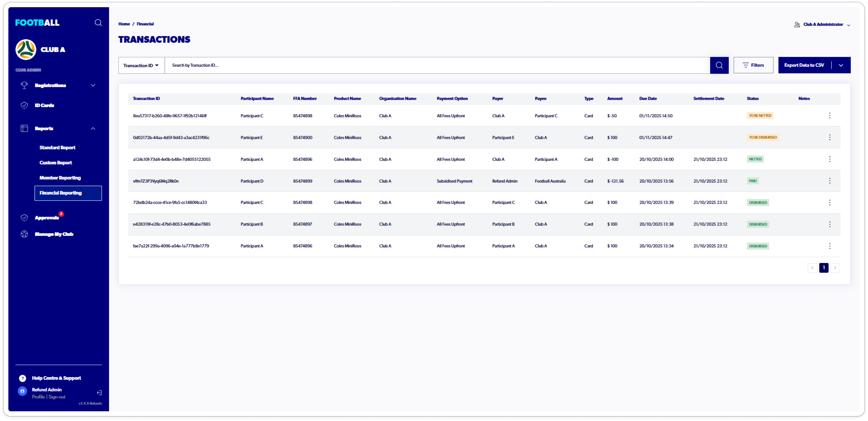The width and height of the screenshot is (868, 421).
Task: Click the sidebar search magnifier icon
Action: coord(98,23)
